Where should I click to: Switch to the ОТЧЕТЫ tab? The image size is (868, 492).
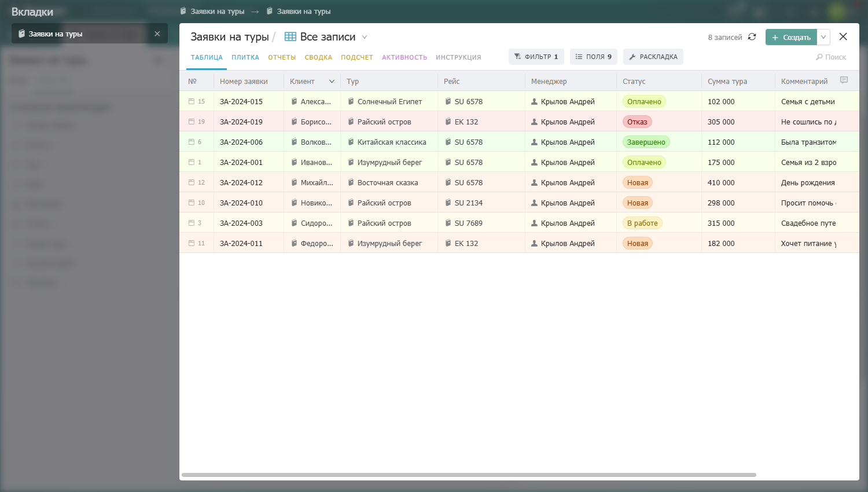282,57
